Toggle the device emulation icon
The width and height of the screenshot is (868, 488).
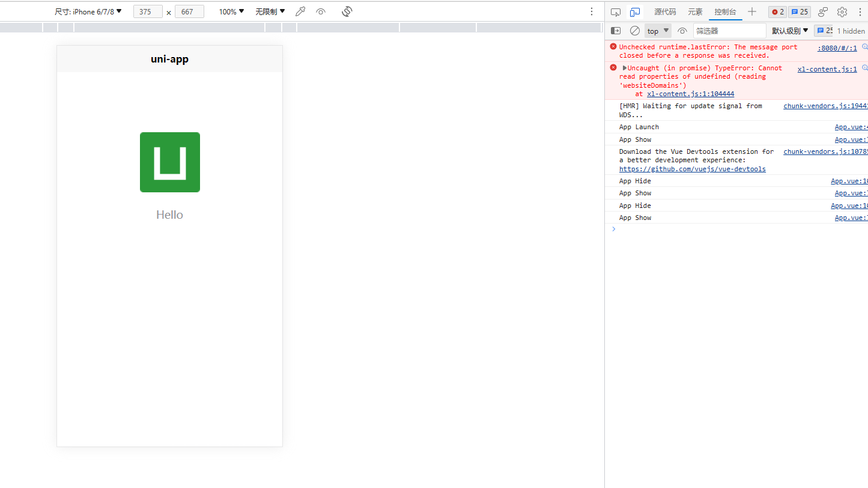pos(635,12)
